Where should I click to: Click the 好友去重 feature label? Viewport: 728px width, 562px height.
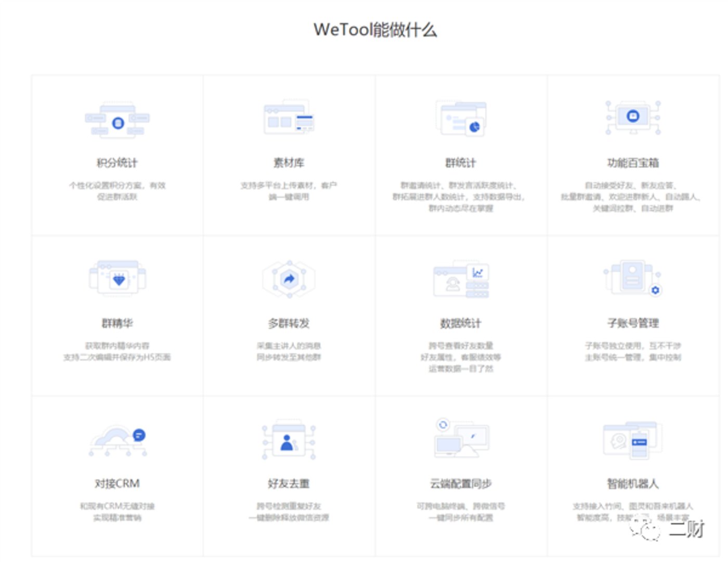tap(289, 483)
